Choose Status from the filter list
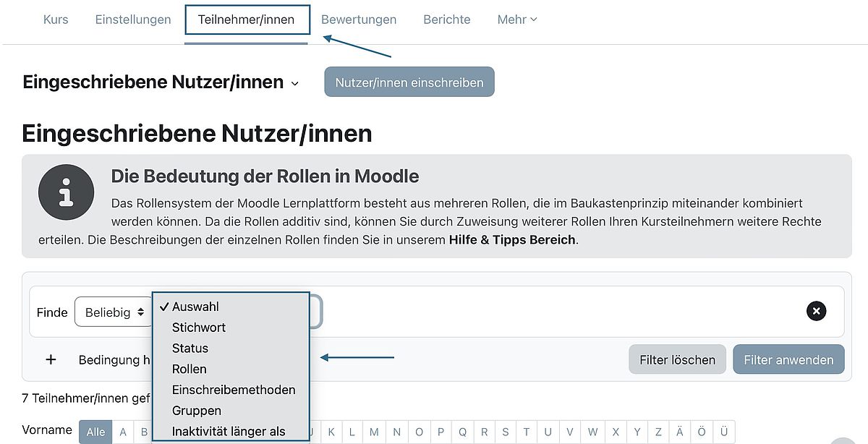Screen dimensions: 868x444 [x=190, y=349]
